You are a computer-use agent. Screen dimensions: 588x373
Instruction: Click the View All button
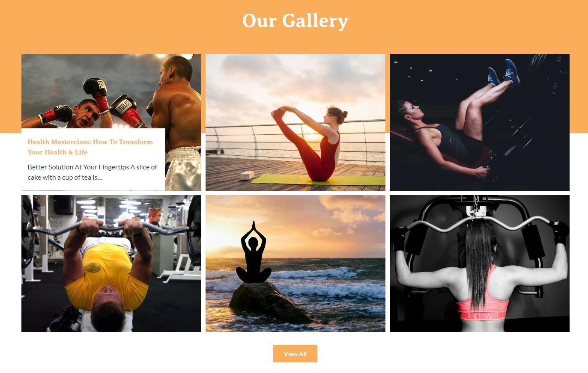coord(295,354)
